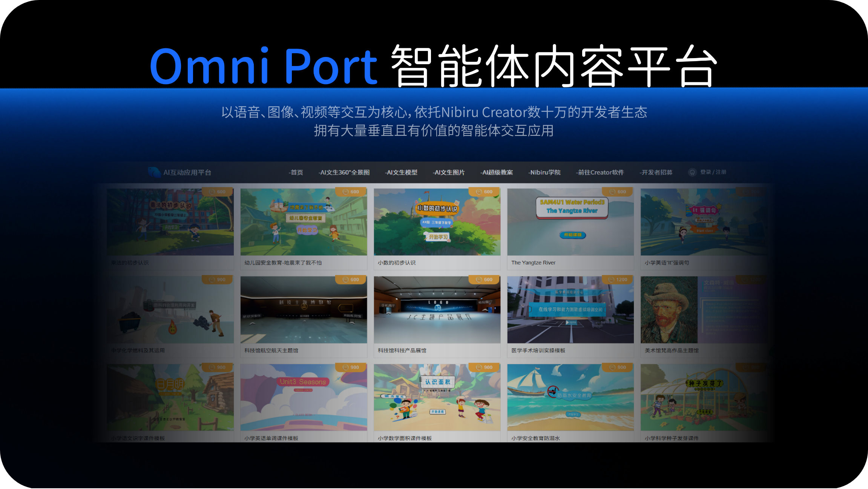Viewport: 868px width, 489px height.
Task: Click 600 coin badge on 科技馆科技产品展馆 card
Action: pos(485,280)
